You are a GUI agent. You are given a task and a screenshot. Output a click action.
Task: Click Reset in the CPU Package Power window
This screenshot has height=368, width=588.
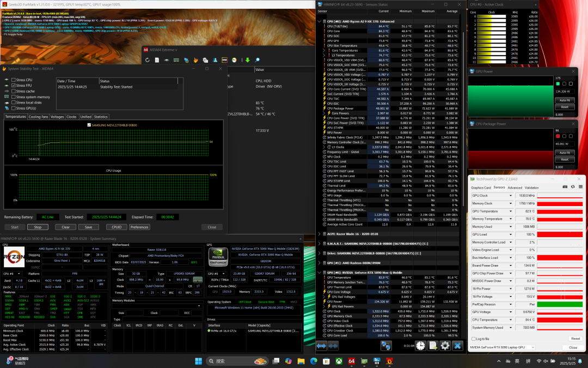[x=565, y=160]
